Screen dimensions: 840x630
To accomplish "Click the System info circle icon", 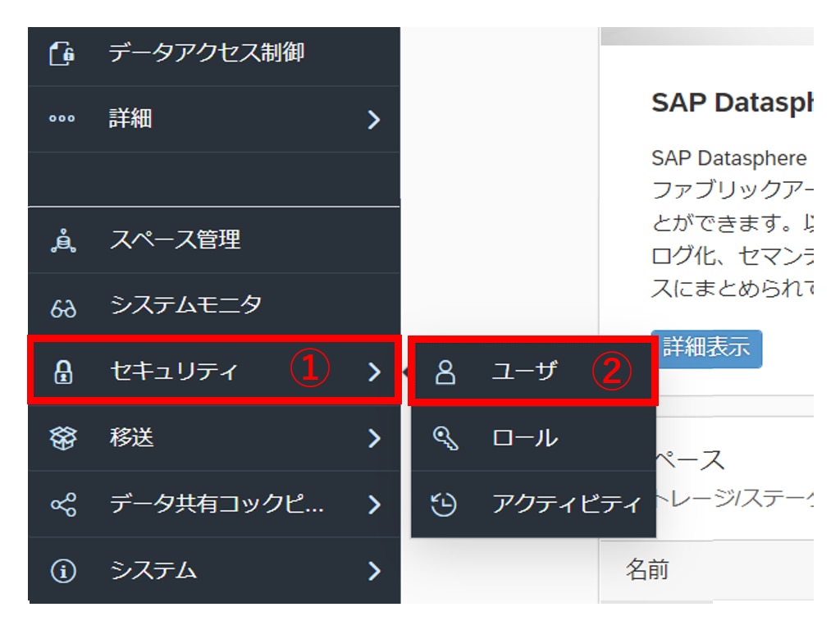I will coord(62,570).
